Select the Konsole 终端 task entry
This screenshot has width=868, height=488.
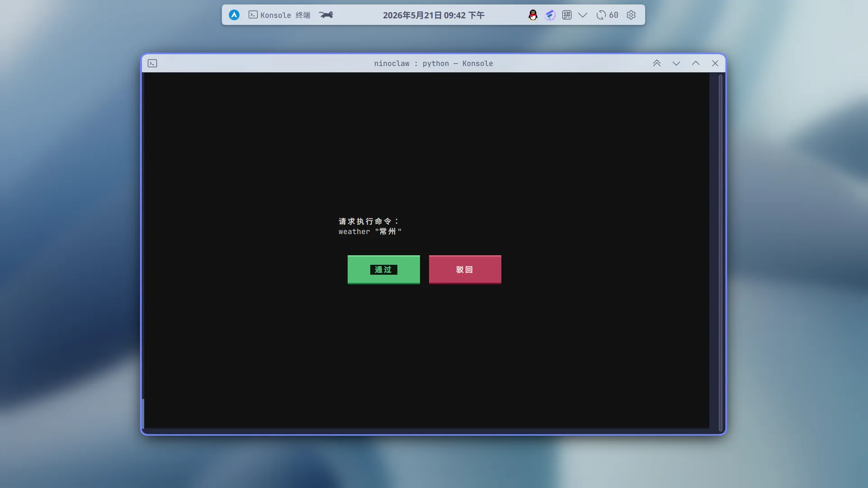(x=279, y=15)
